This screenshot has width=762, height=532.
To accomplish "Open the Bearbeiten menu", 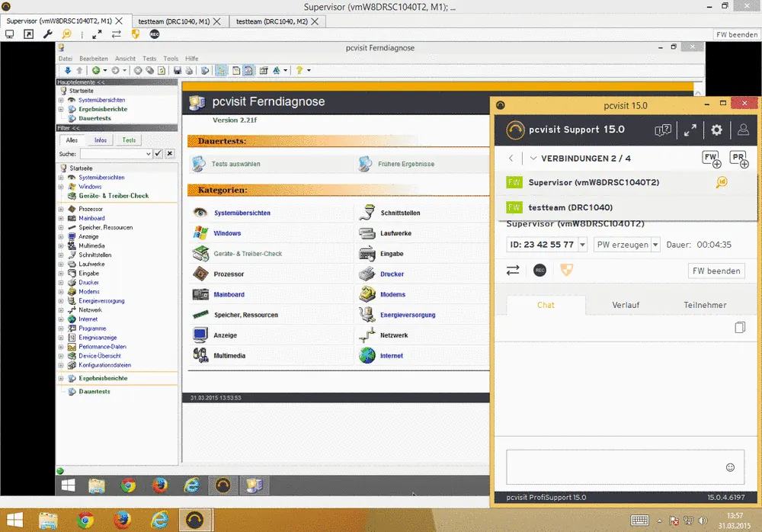I will coord(93,59).
